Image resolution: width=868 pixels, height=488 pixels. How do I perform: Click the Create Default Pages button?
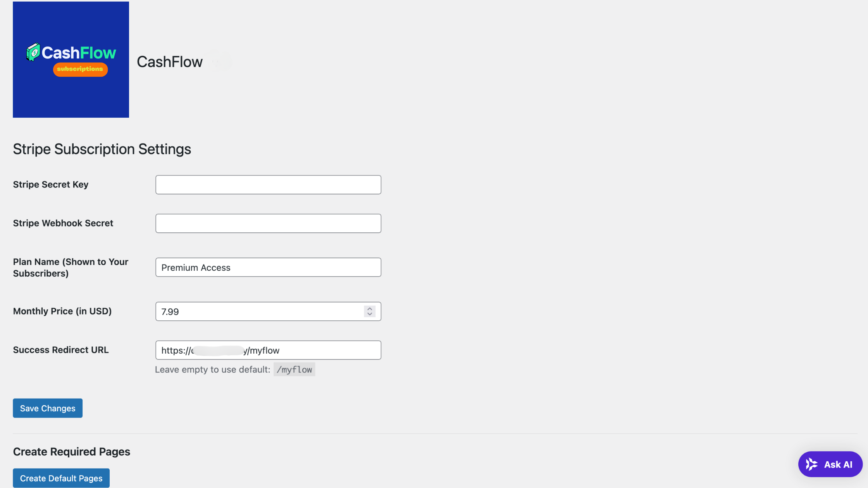point(61,478)
